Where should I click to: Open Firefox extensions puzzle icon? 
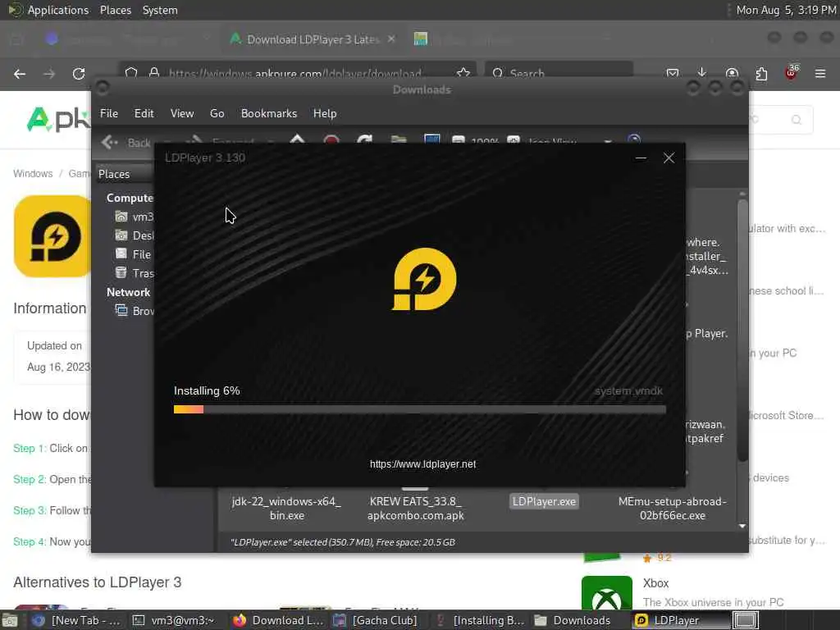(761, 73)
